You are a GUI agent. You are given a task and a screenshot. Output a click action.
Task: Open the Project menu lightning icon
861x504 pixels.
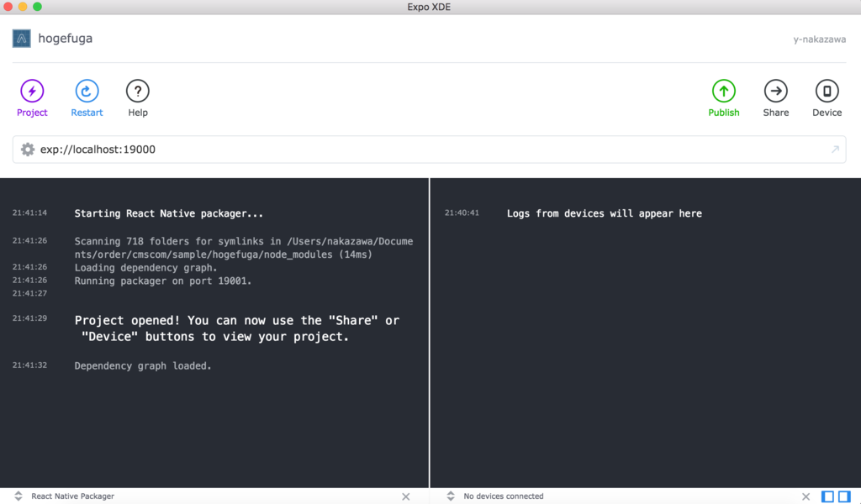[x=32, y=91]
